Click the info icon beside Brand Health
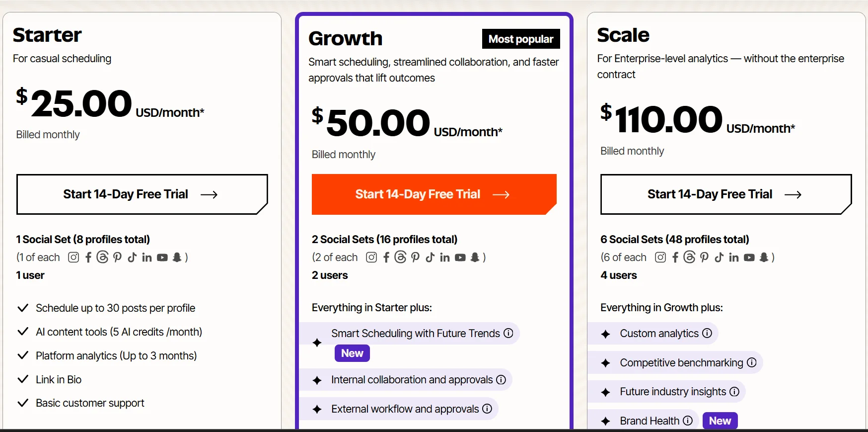The image size is (868, 432). click(x=688, y=421)
